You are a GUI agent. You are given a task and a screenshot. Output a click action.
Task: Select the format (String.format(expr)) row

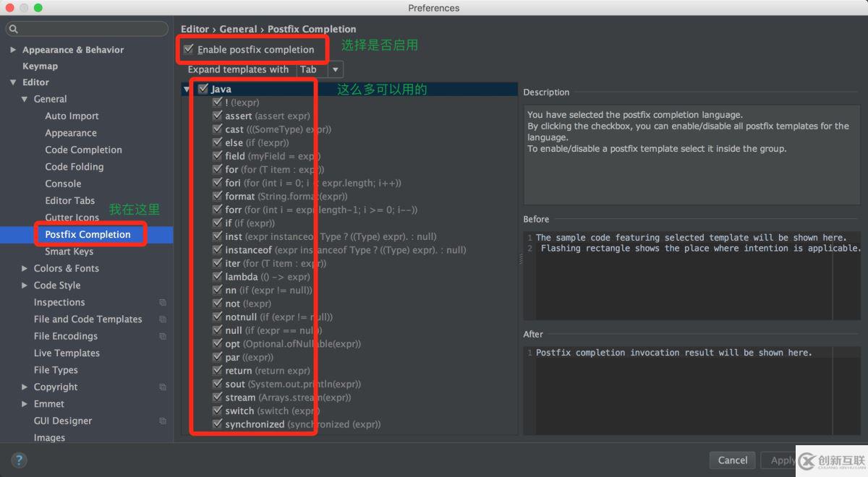click(350, 197)
